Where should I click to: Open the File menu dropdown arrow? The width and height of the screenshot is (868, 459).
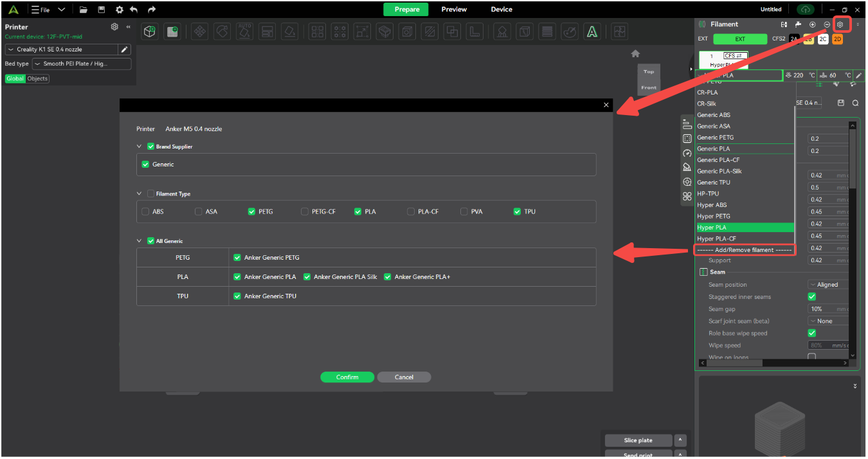pyautogui.click(x=61, y=10)
